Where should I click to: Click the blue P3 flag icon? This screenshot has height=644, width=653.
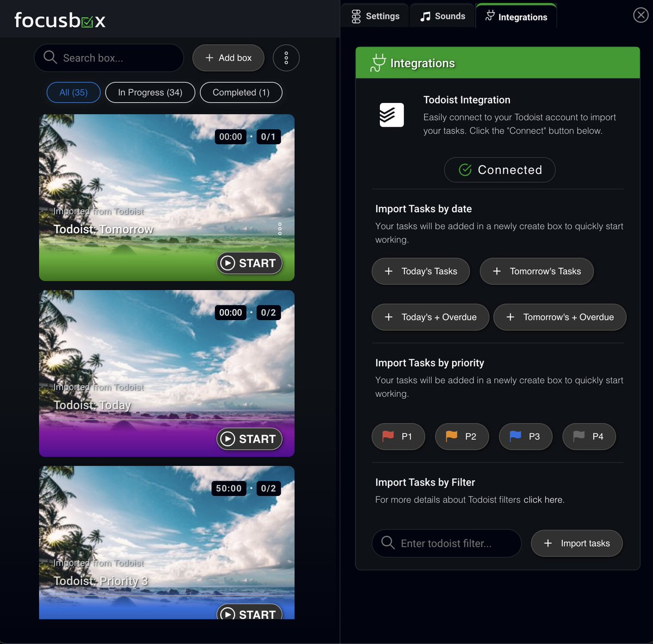click(x=515, y=436)
